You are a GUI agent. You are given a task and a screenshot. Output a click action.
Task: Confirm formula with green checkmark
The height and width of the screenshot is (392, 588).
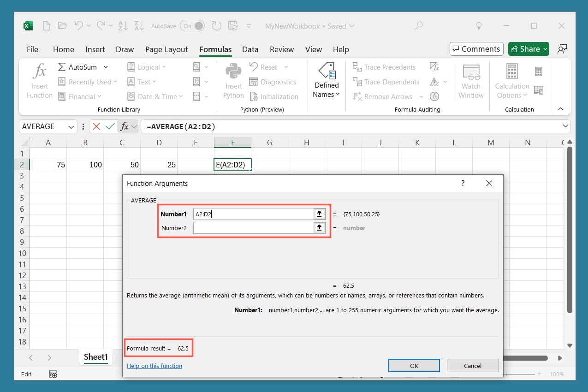coord(110,126)
